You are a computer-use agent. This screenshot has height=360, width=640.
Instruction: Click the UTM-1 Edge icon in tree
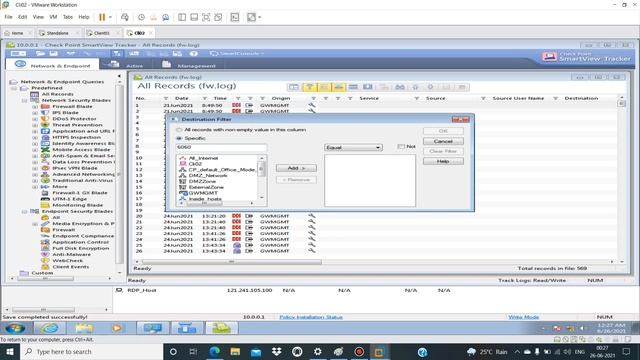tap(45, 199)
